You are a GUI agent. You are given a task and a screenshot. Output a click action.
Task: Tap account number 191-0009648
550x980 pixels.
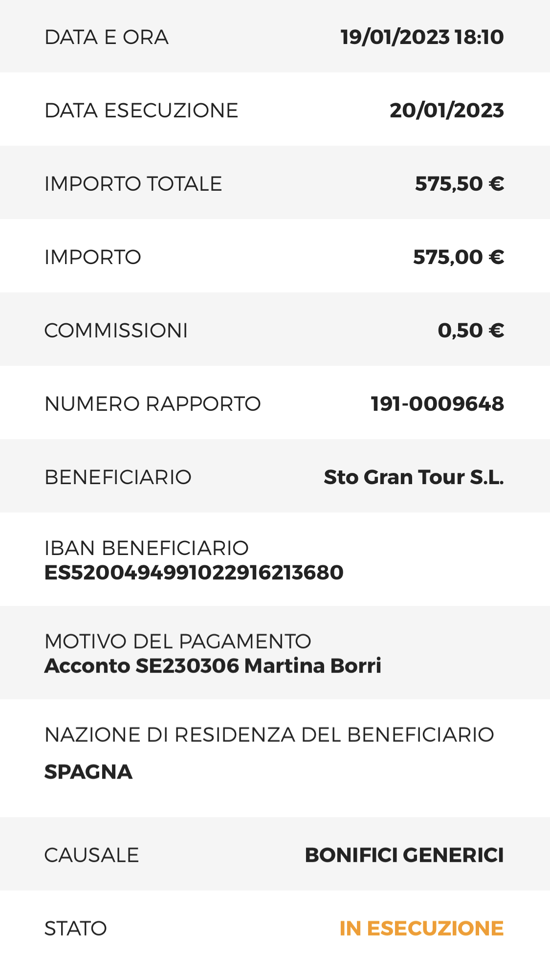click(438, 404)
